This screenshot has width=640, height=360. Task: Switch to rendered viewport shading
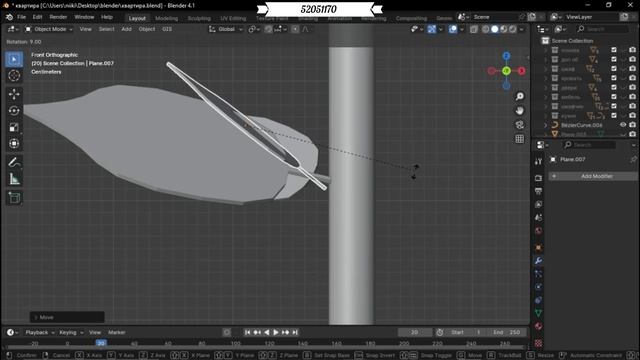pyautogui.click(x=513, y=29)
